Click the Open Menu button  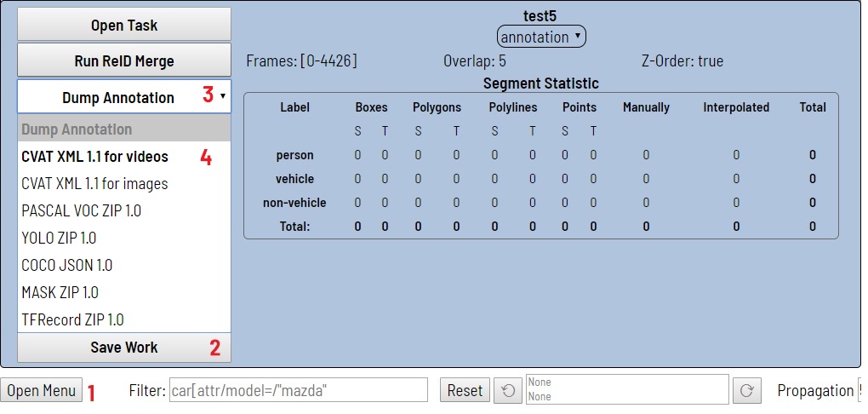(x=42, y=390)
